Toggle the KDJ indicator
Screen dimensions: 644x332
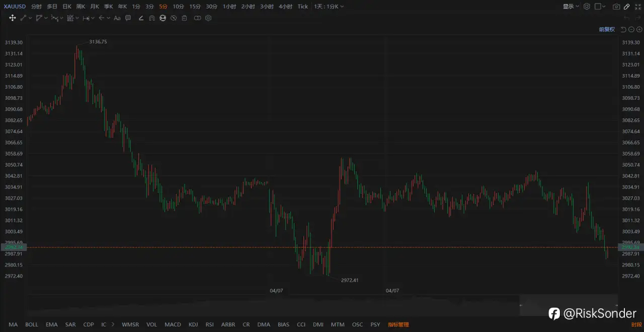[193, 324]
